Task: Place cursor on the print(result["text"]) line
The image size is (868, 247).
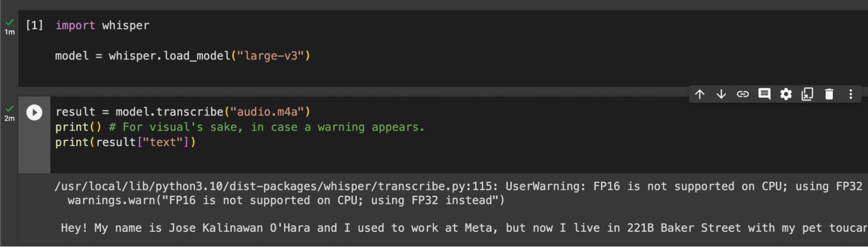Action: point(125,143)
